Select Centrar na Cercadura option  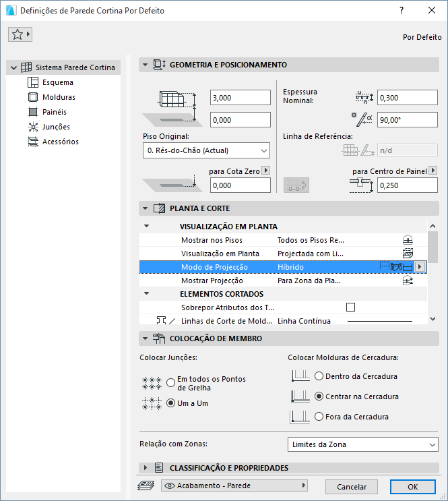319,396
